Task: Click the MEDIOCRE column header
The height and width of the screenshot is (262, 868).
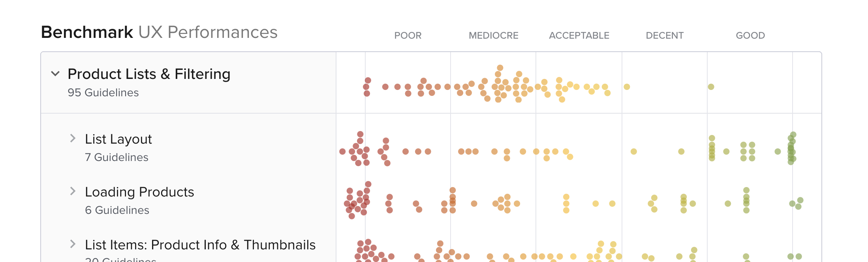Action: [x=493, y=36]
